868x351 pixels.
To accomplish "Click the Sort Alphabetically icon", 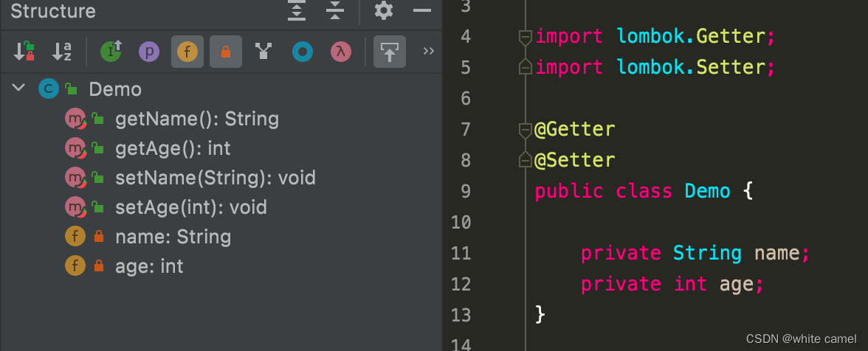I will click(61, 52).
